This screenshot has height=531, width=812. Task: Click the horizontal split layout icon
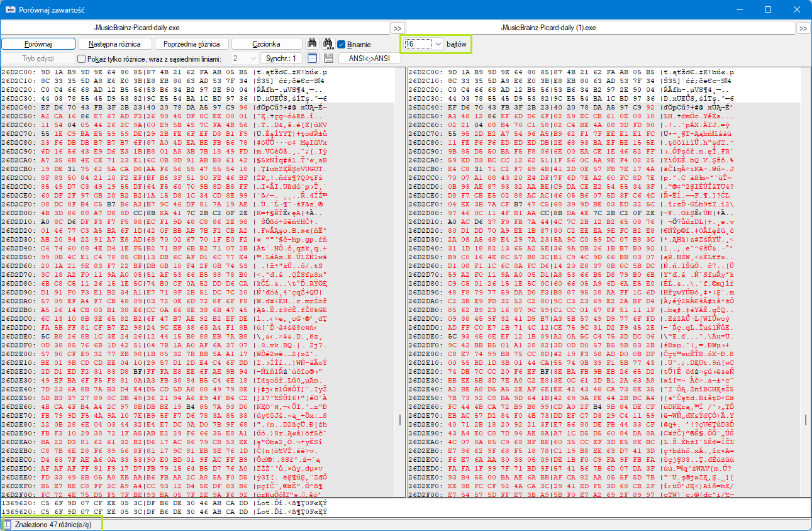pyautogui.click(x=312, y=59)
